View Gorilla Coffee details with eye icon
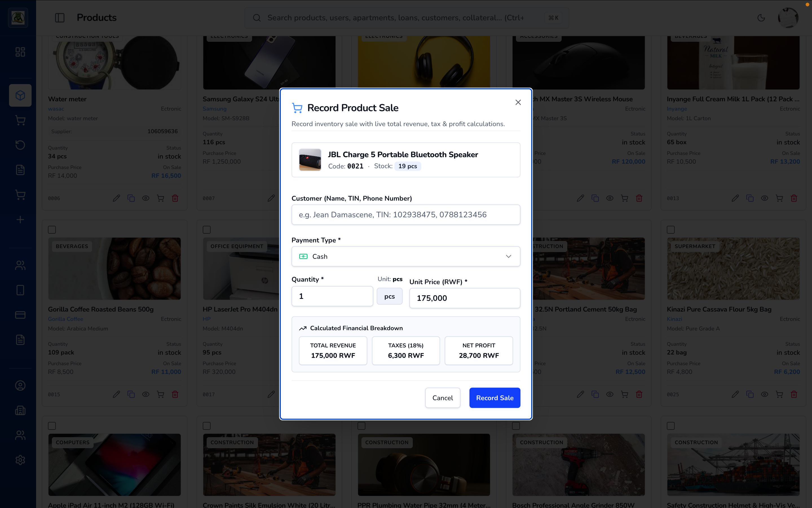The image size is (812, 508). (145, 395)
